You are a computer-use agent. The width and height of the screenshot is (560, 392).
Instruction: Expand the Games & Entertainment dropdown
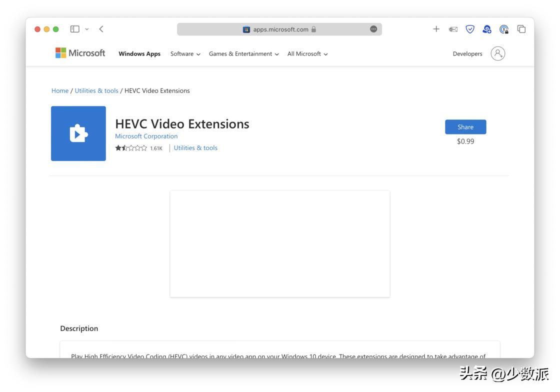tap(243, 53)
